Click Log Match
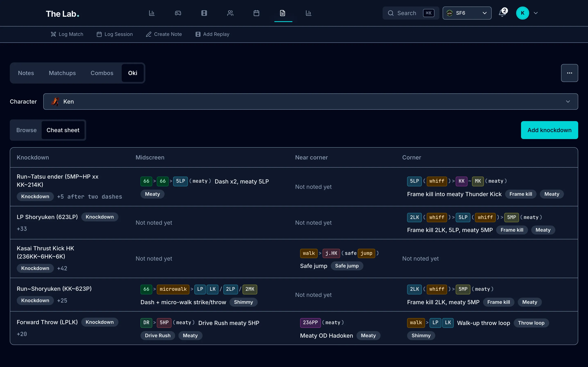Screen dimensions: 588x367 67,34
